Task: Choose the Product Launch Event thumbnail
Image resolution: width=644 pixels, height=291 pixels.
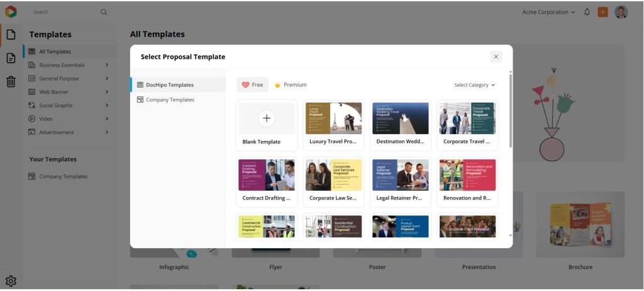Action: [x=401, y=226]
